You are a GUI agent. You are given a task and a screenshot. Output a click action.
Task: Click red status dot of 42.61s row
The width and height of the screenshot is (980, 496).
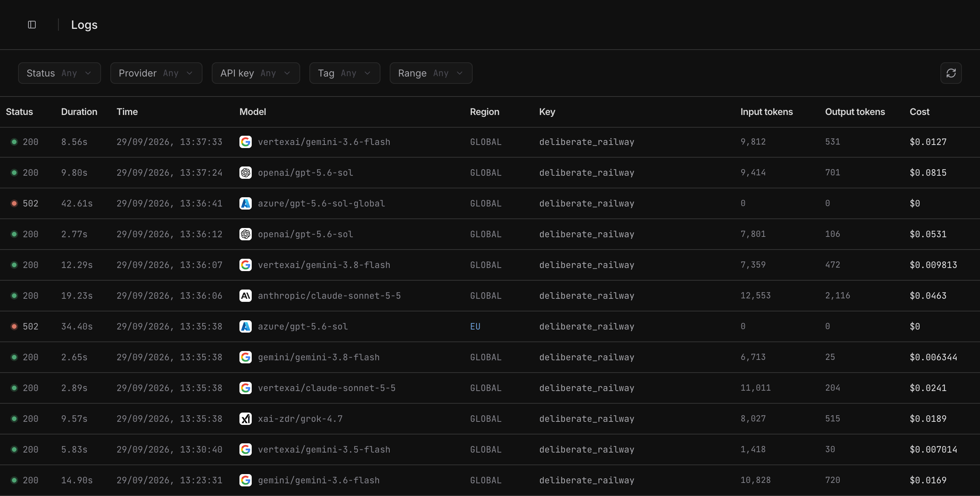[14, 203]
